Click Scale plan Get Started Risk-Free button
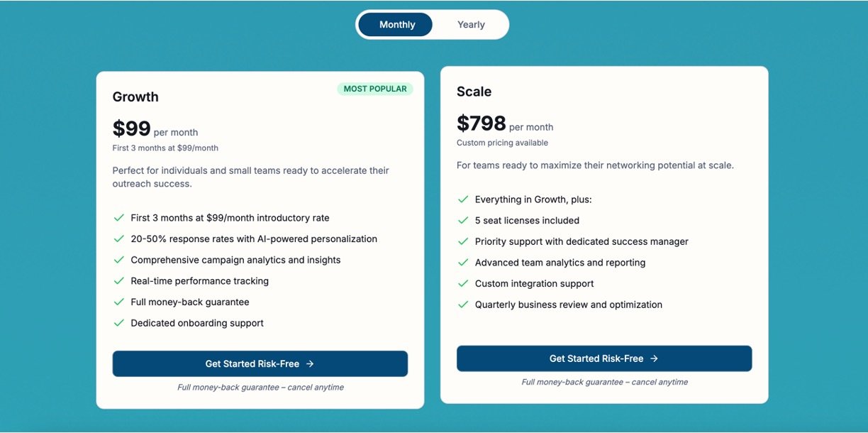 click(x=603, y=358)
